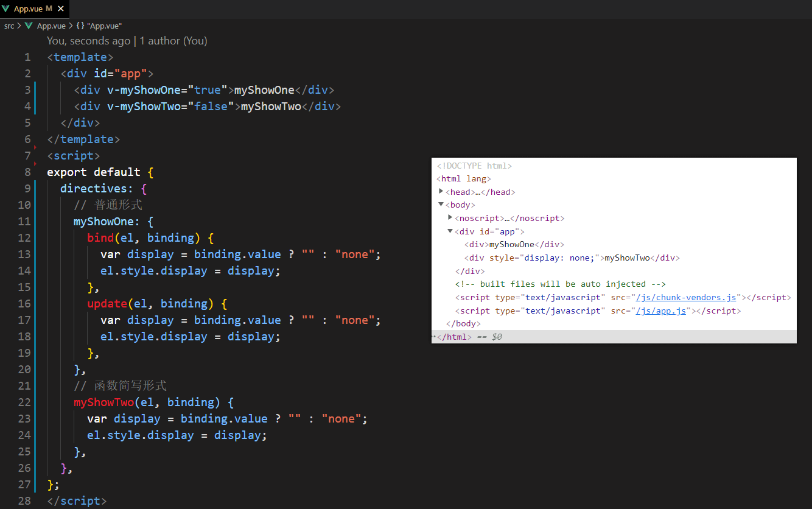Collapse the body element in DevTools

[x=441, y=205]
